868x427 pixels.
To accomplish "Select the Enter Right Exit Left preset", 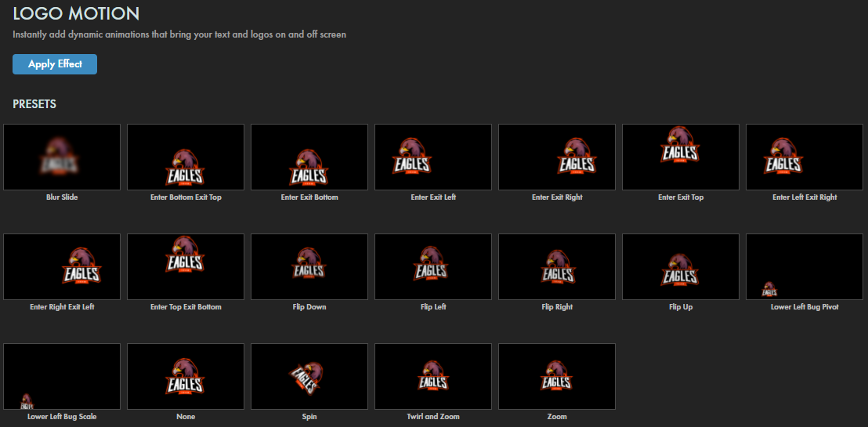I will point(62,267).
